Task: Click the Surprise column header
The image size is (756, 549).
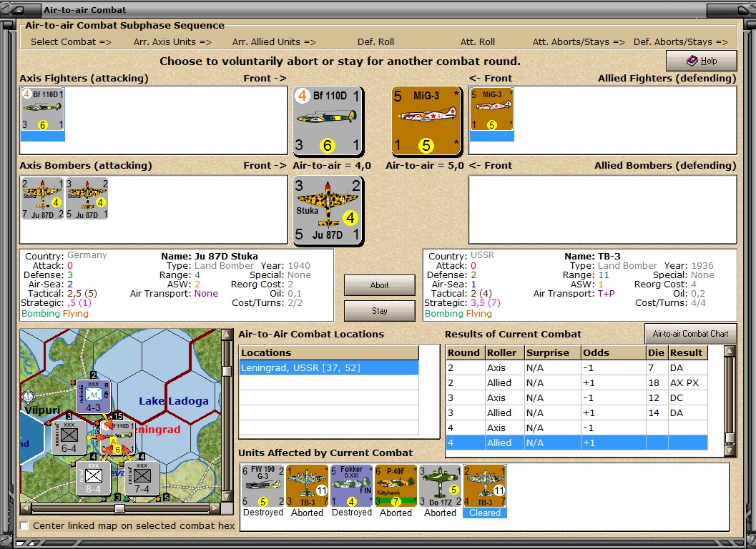Action: click(x=553, y=353)
